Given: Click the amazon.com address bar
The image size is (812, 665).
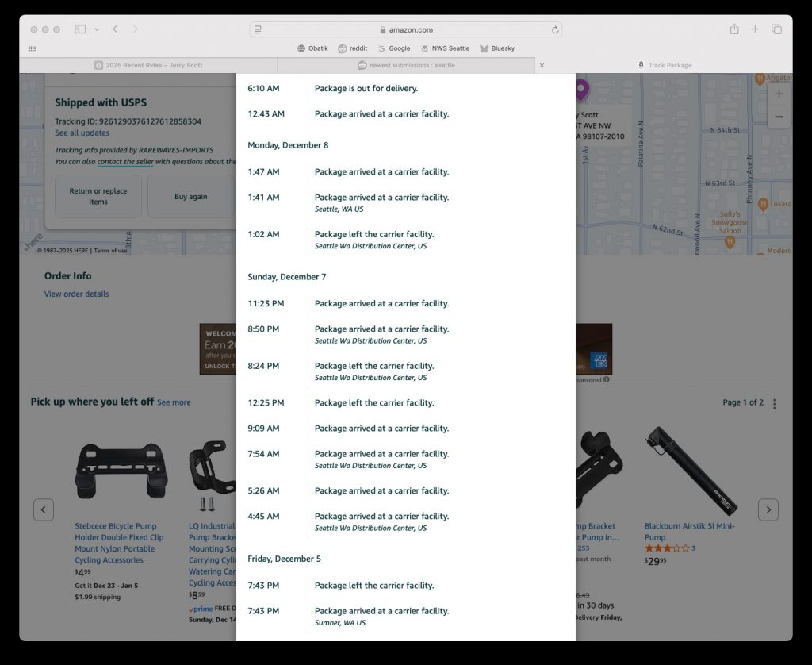Looking at the screenshot, I should (406, 30).
